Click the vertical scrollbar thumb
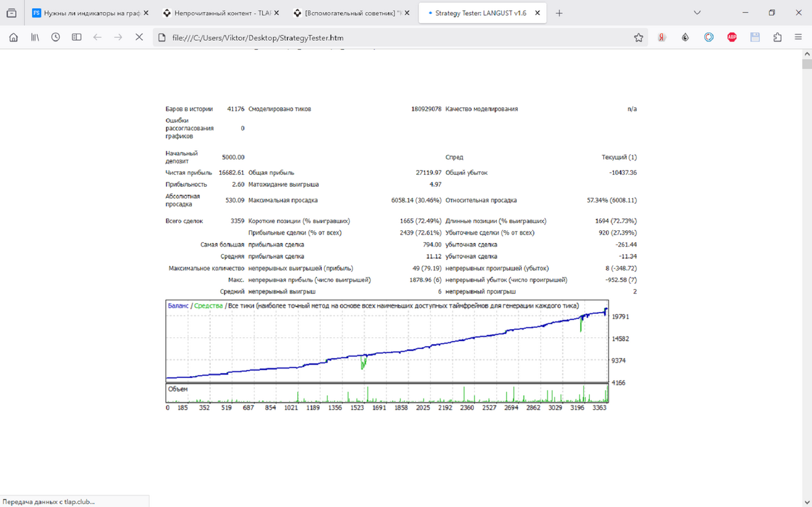The image size is (812, 507). tap(806, 64)
